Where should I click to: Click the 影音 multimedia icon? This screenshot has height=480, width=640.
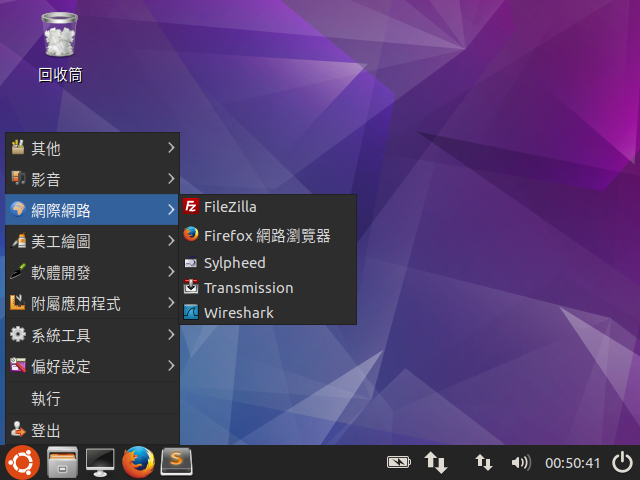tap(18, 178)
